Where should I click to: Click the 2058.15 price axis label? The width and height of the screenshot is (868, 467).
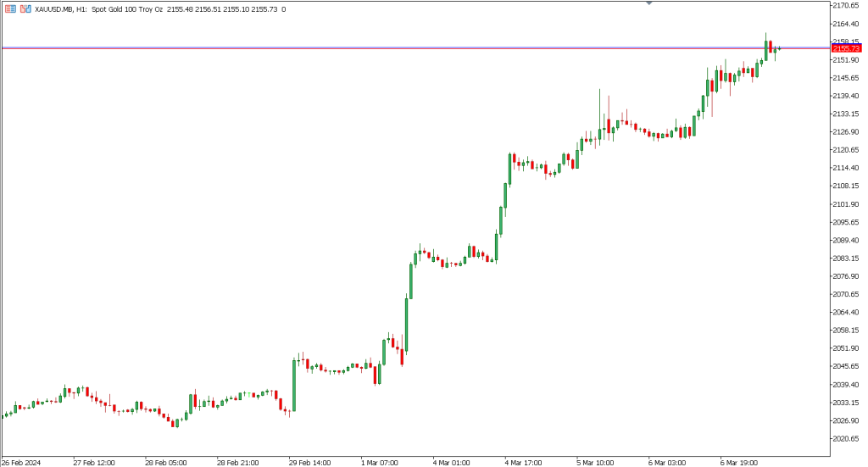846,331
